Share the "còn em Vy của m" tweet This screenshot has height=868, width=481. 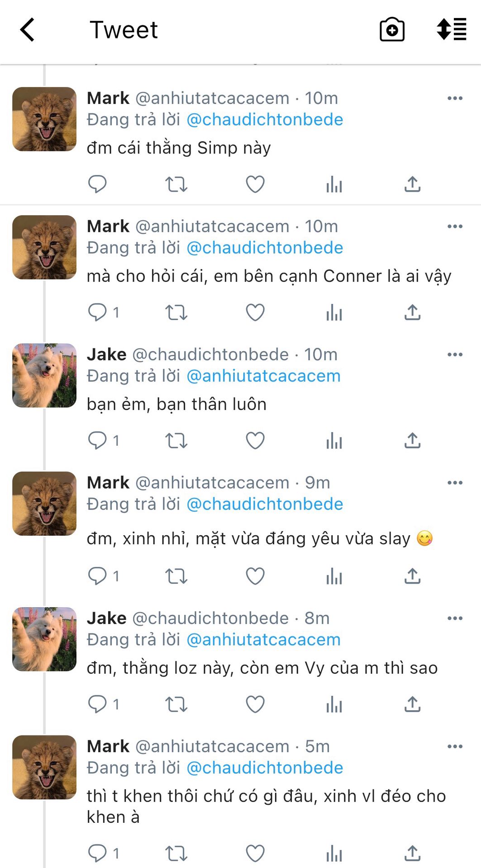[x=412, y=704]
